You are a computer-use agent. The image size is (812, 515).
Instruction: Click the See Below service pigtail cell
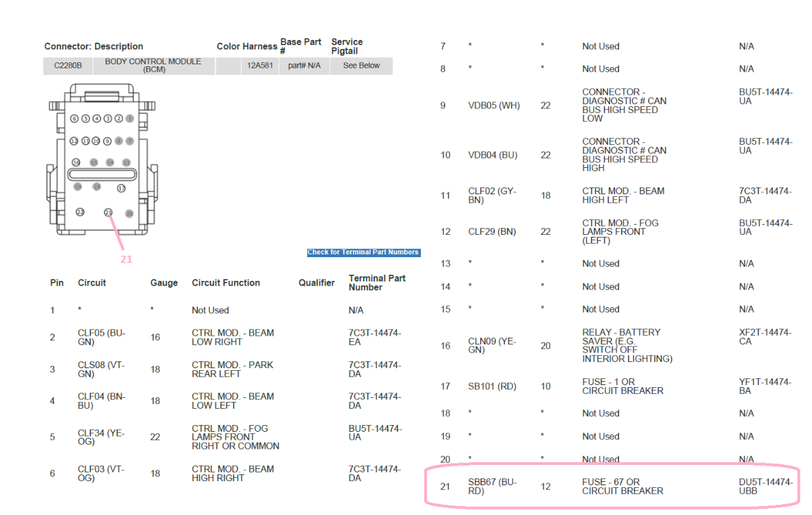(361, 66)
